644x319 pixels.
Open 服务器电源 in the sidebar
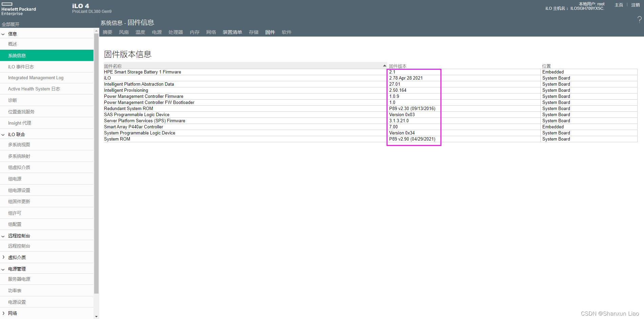(x=47, y=279)
